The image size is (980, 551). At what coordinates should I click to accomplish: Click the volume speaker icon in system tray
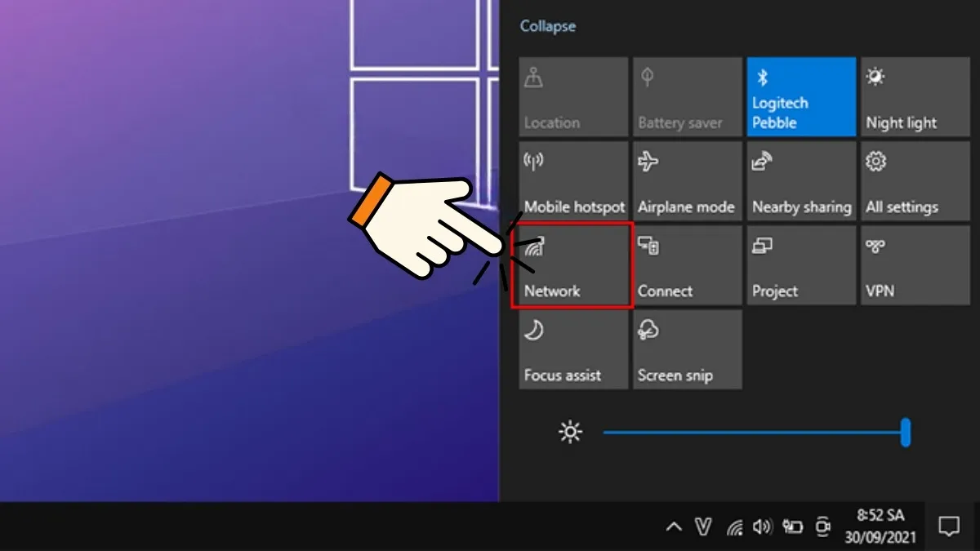(764, 527)
